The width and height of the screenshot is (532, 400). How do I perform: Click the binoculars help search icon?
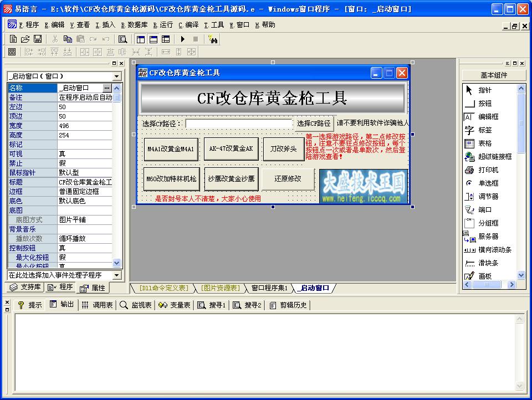point(213,39)
